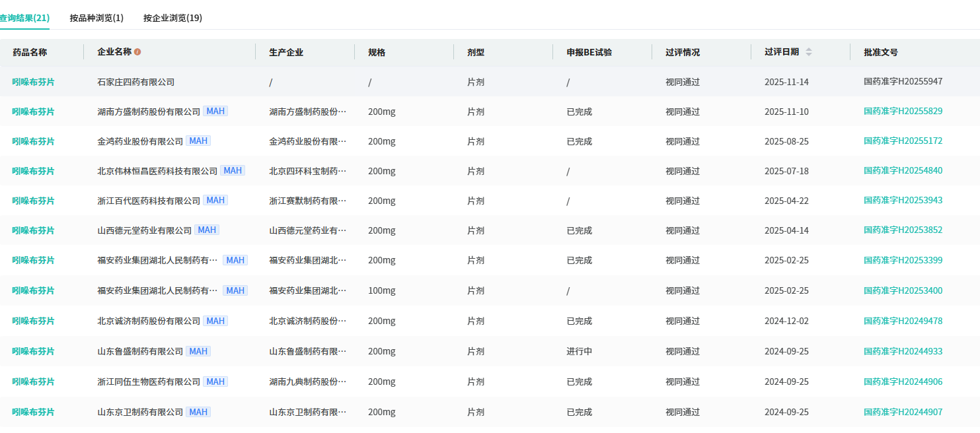Select date cell 2024-12-02
Viewport: 980px width, 433px height.
[x=786, y=321]
